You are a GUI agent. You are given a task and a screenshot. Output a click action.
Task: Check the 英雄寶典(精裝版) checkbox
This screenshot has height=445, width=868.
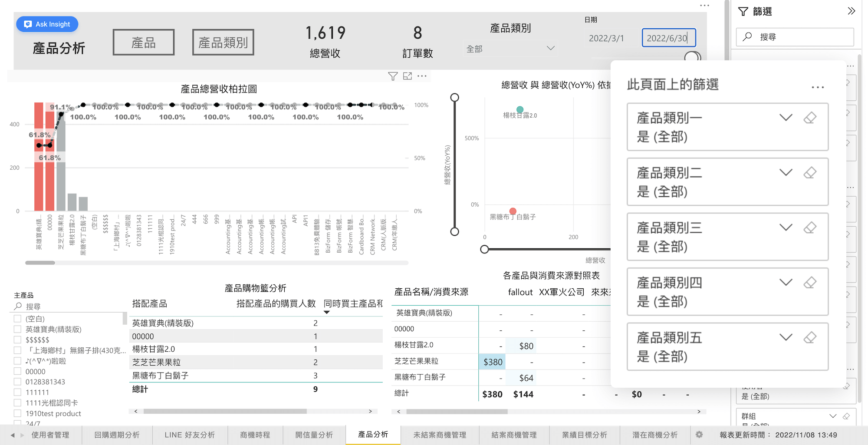18,329
